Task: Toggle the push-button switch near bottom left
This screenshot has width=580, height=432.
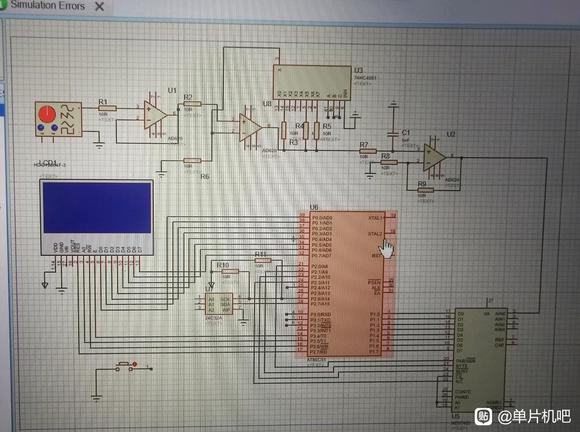Action: point(127,367)
